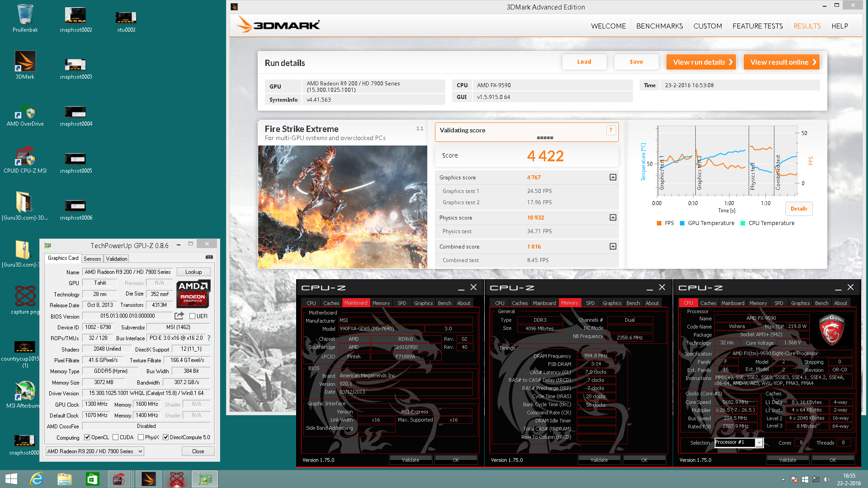The height and width of the screenshot is (488, 868).
Task: Click the GPU-Z Name field value
Action: coord(128,272)
